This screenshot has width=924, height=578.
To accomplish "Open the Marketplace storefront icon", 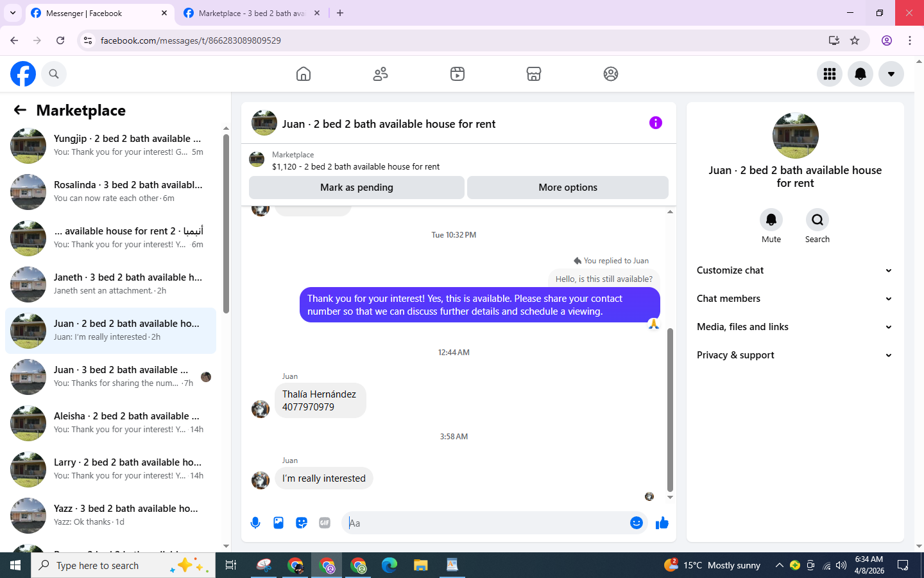I will tap(534, 74).
